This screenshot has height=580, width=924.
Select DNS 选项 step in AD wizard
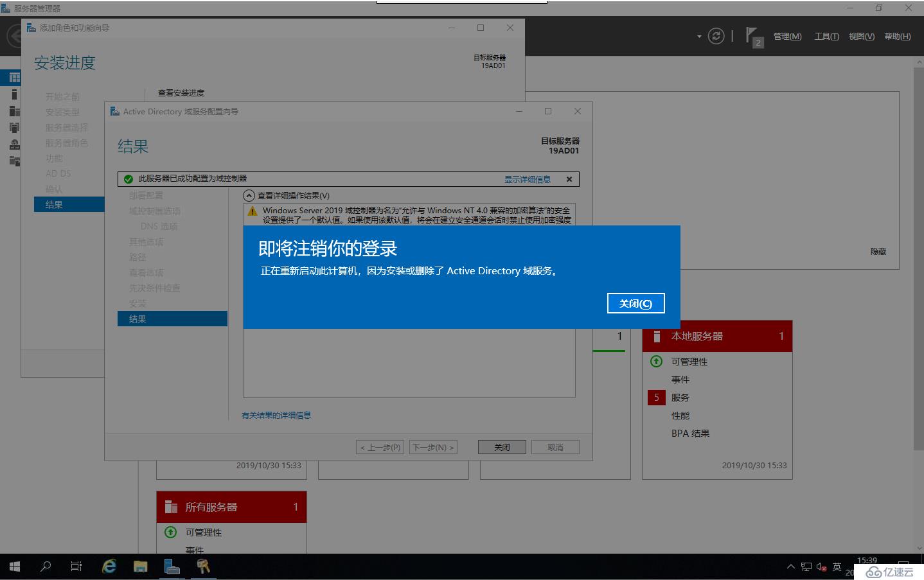(x=159, y=226)
